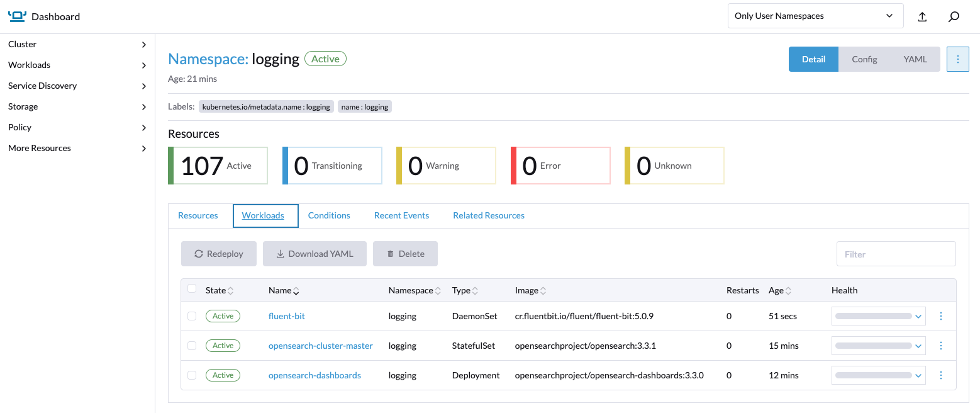Open the Only User Namespaces dropdown
The width and height of the screenshot is (980, 413).
[x=815, y=16]
